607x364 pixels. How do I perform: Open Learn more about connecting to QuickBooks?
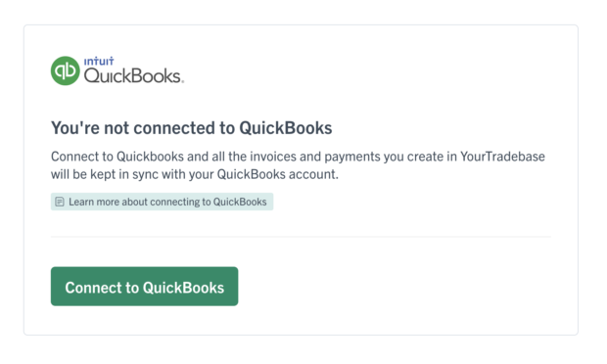[x=162, y=202]
